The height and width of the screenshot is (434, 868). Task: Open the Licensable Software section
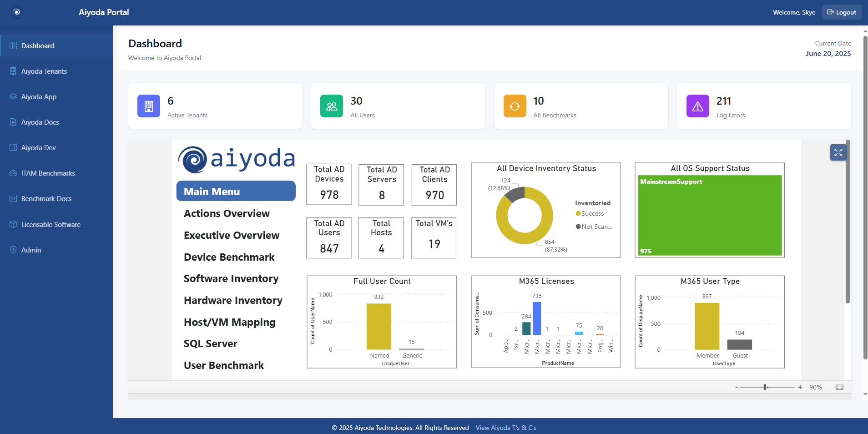click(x=50, y=224)
